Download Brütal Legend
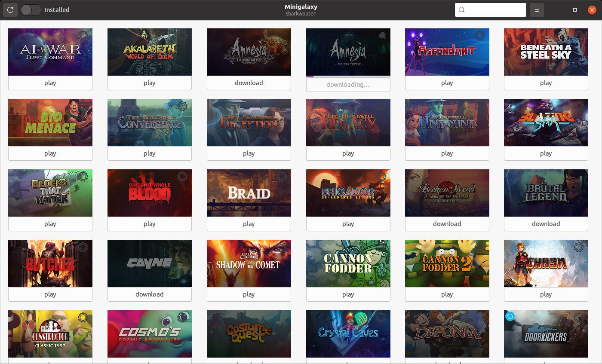Screen dimensions: 602x364 [546, 224]
